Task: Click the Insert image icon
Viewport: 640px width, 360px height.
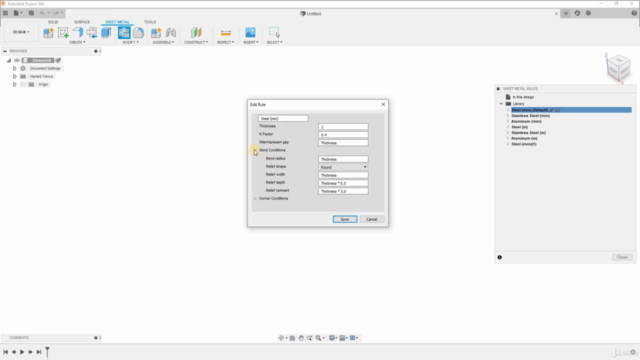Action: (250, 33)
